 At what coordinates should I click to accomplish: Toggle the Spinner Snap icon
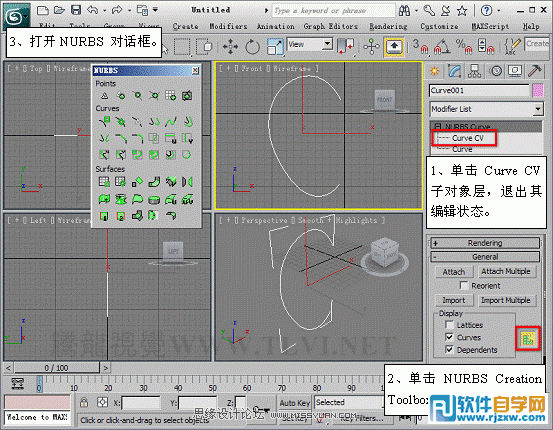click(x=486, y=46)
